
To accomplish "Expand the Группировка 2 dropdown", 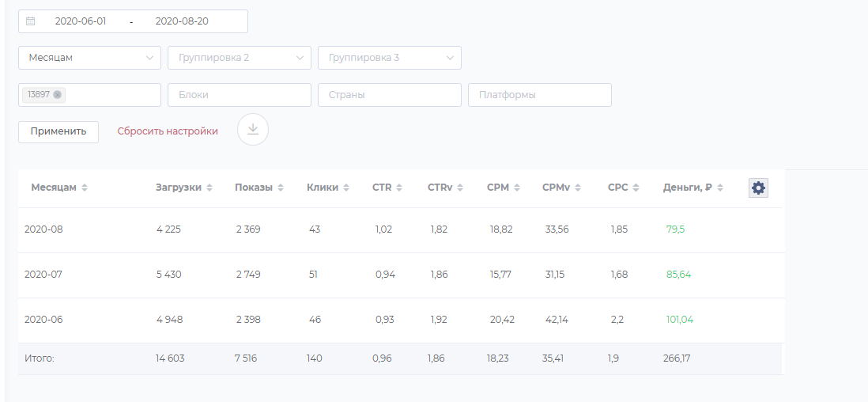I will tap(240, 58).
